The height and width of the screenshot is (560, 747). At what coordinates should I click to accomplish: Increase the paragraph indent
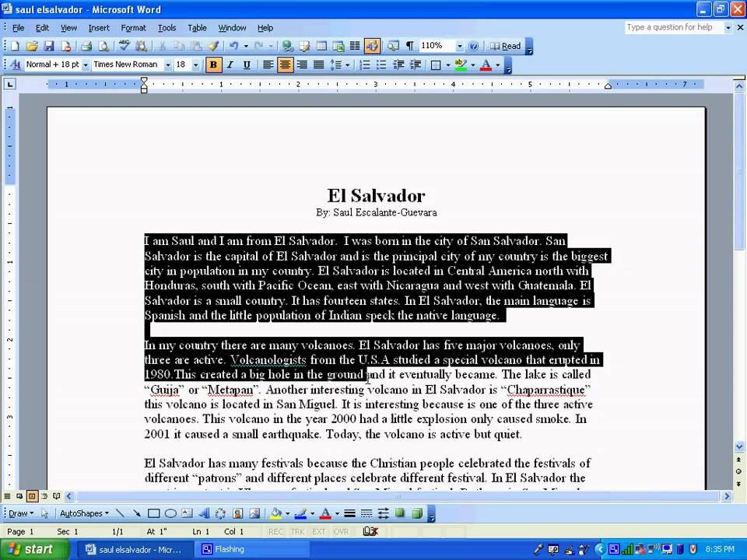tap(416, 65)
